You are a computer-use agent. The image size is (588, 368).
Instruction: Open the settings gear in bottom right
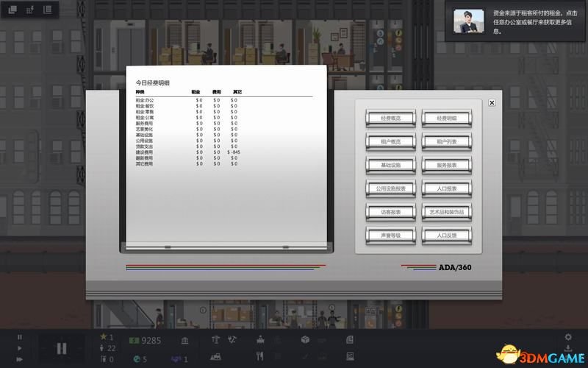(567, 337)
